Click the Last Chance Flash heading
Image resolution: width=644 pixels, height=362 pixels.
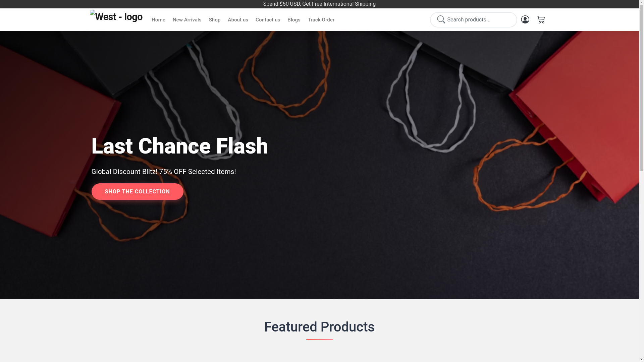click(180, 146)
